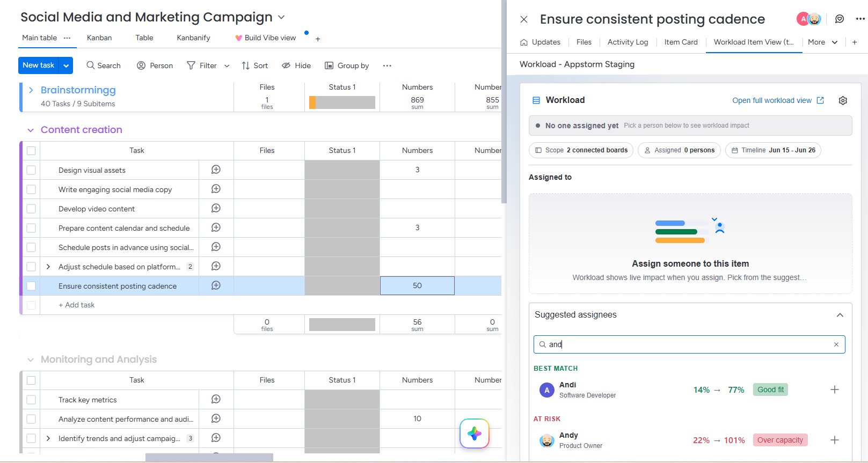Click the Suggested assignees search field

pos(689,344)
